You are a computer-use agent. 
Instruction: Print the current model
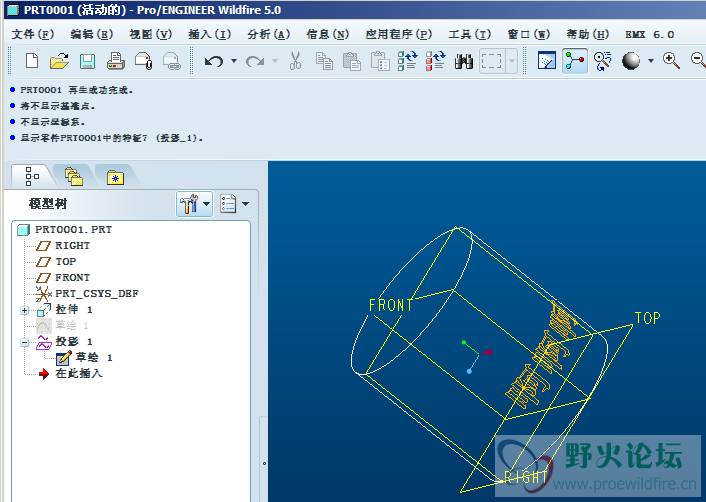116,61
